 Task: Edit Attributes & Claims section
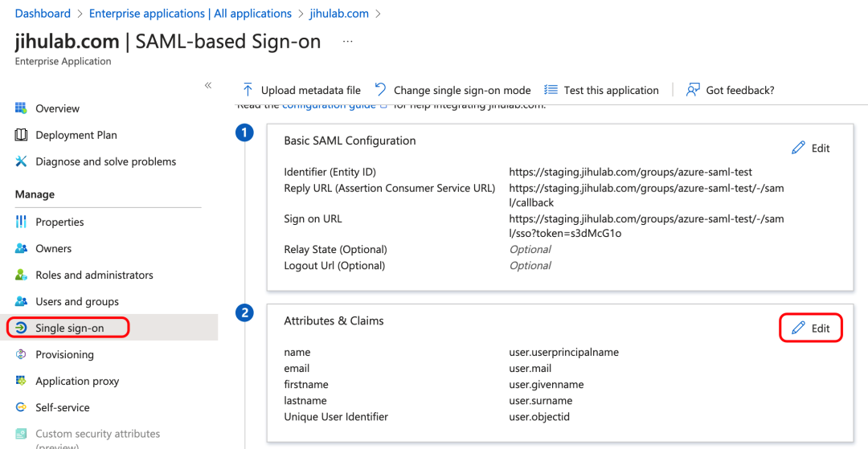811,328
